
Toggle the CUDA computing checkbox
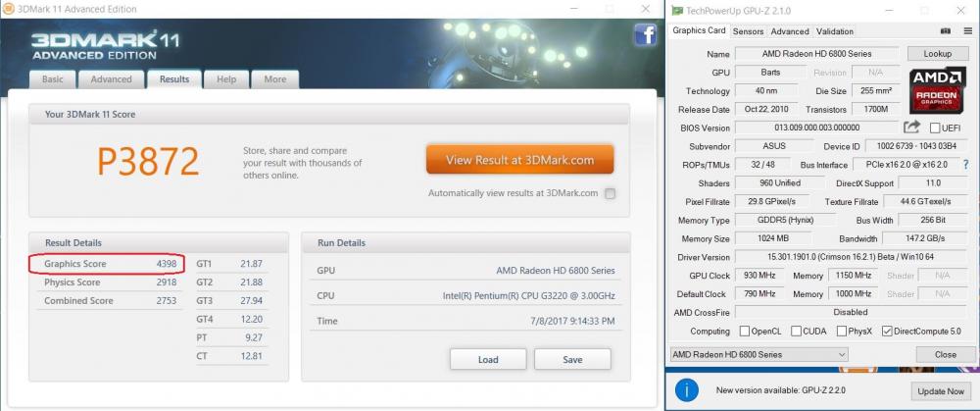click(x=796, y=331)
